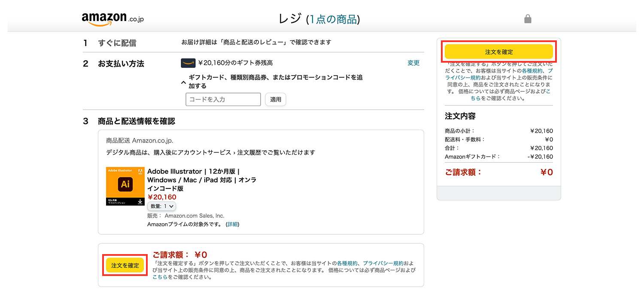Open the 1点の商品 link in header
The width and height of the screenshot is (644, 291).
click(x=333, y=19)
